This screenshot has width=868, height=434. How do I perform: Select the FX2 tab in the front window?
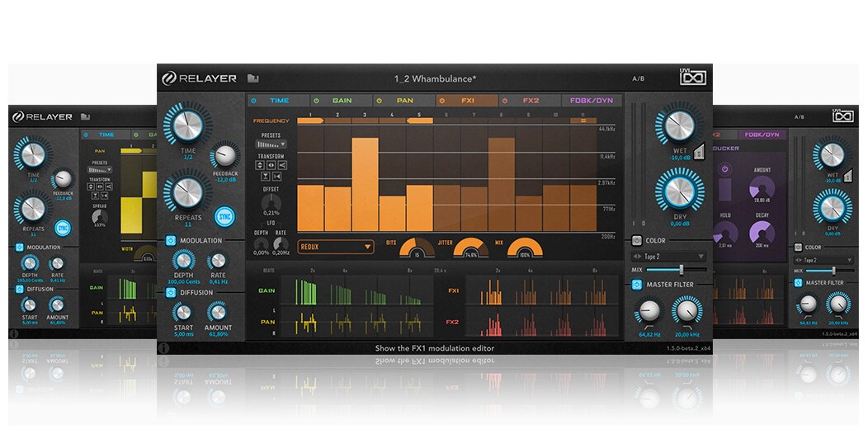pyautogui.click(x=530, y=101)
